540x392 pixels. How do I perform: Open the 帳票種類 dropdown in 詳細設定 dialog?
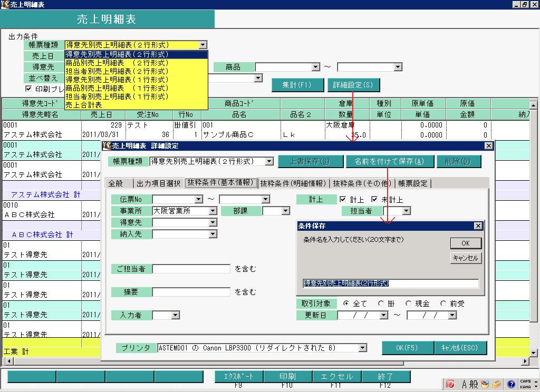coord(269,161)
